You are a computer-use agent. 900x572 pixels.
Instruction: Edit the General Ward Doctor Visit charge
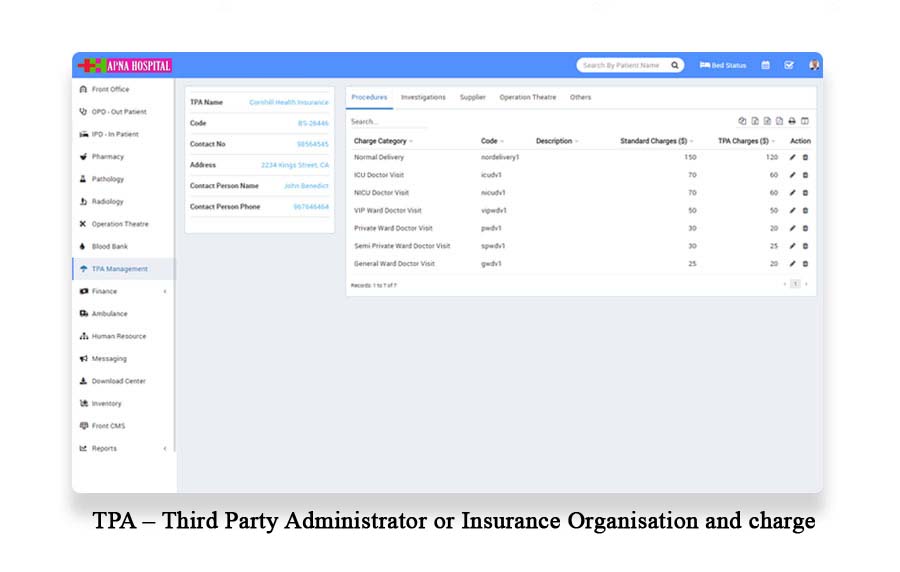(x=792, y=264)
